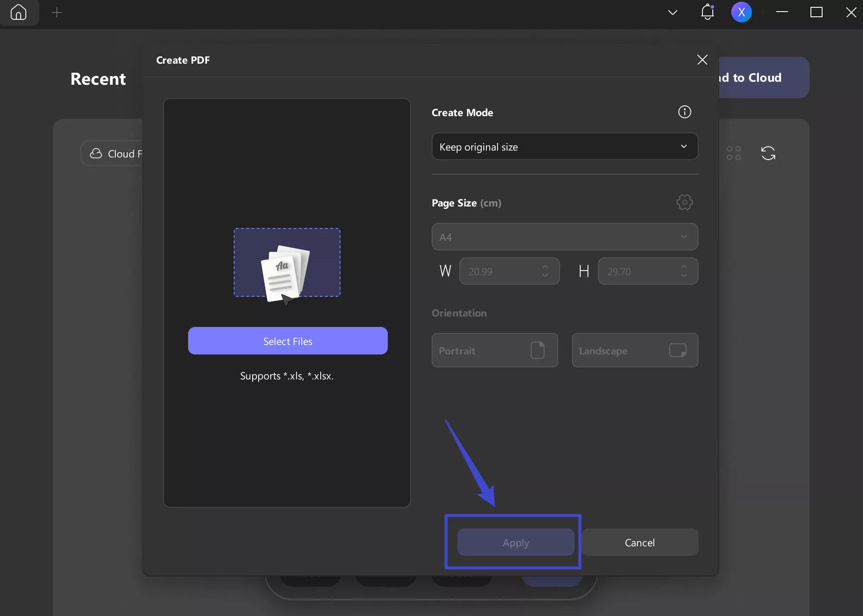Click the Select Files button
The image size is (863, 616).
[x=288, y=341]
